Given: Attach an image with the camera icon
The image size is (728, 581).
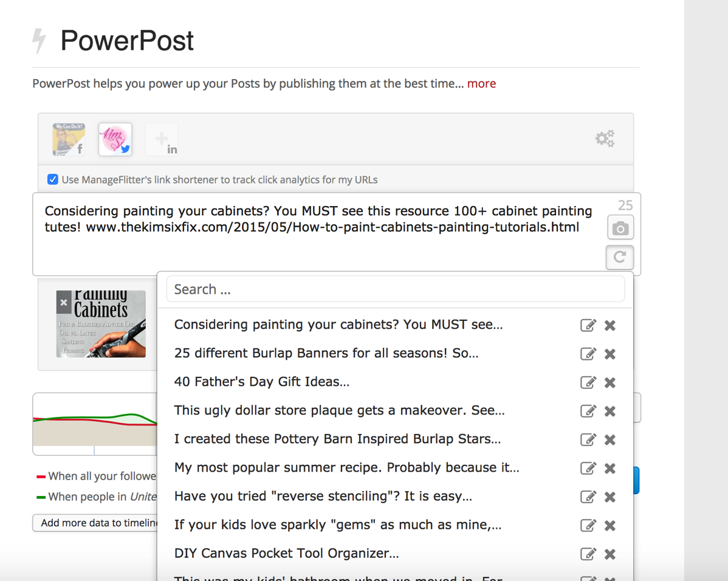Looking at the screenshot, I should [x=620, y=227].
